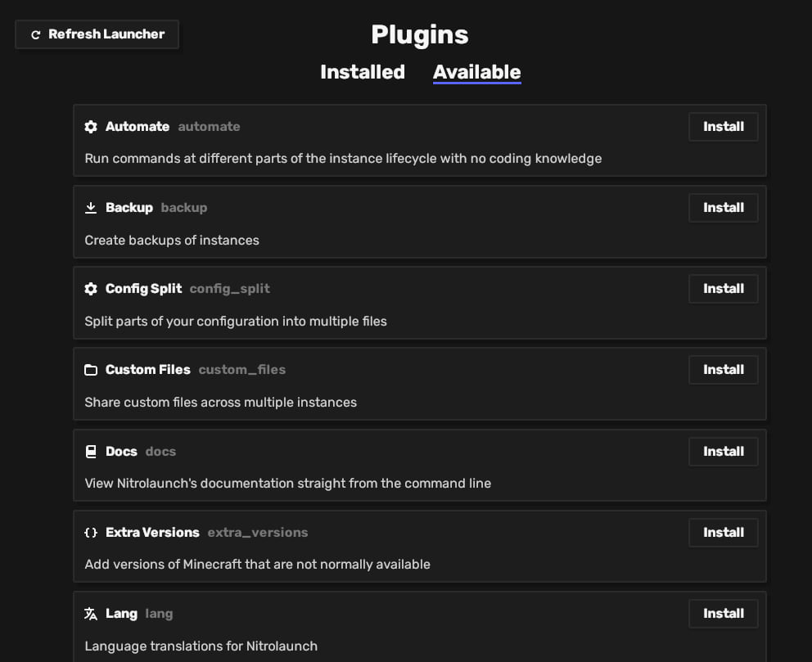Open the Docs plugin description text
The image size is (812, 662).
point(287,484)
